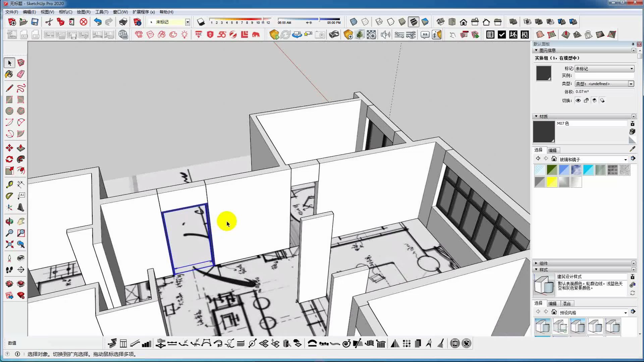Switch to the 混合 tab in styles
This screenshot has height=362, width=644.
point(567,303)
